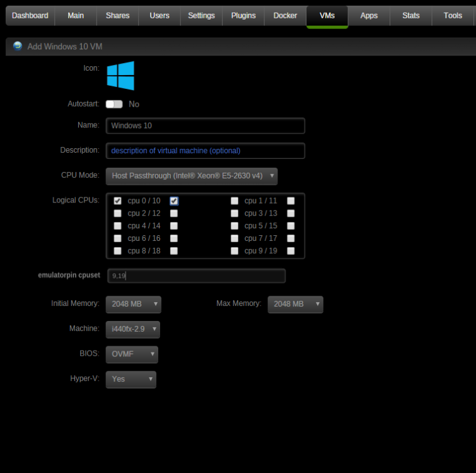Click the Description input field
Image resolution: width=476 pixels, height=473 pixels.
point(205,151)
